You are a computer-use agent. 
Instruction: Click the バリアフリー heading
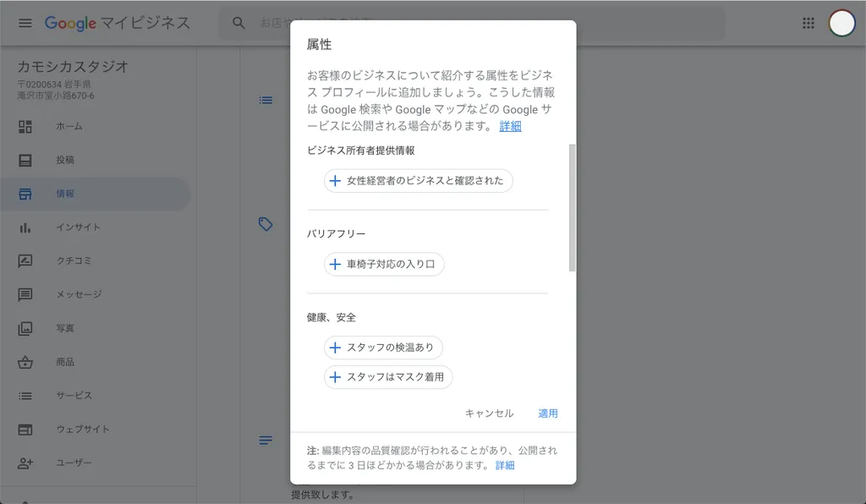click(x=336, y=234)
